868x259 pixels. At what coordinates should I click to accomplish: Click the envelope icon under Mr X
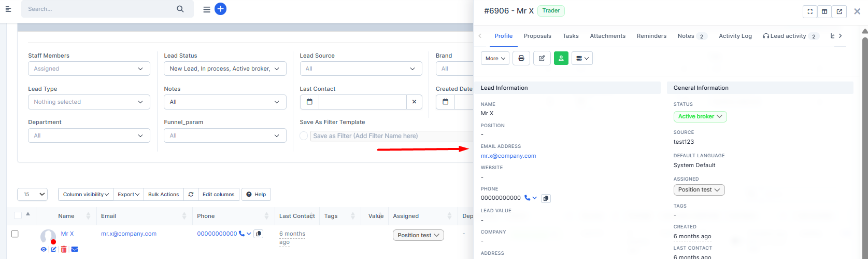(x=75, y=250)
